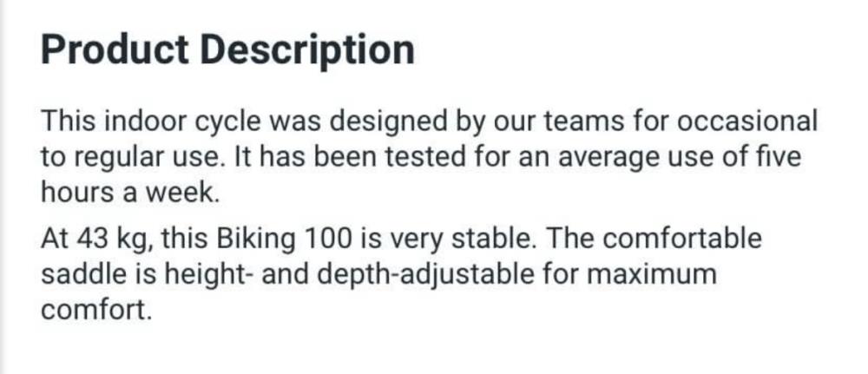The height and width of the screenshot is (374, 868).
Task: Click the "43 kg" weight text
Action: point(111,240)
